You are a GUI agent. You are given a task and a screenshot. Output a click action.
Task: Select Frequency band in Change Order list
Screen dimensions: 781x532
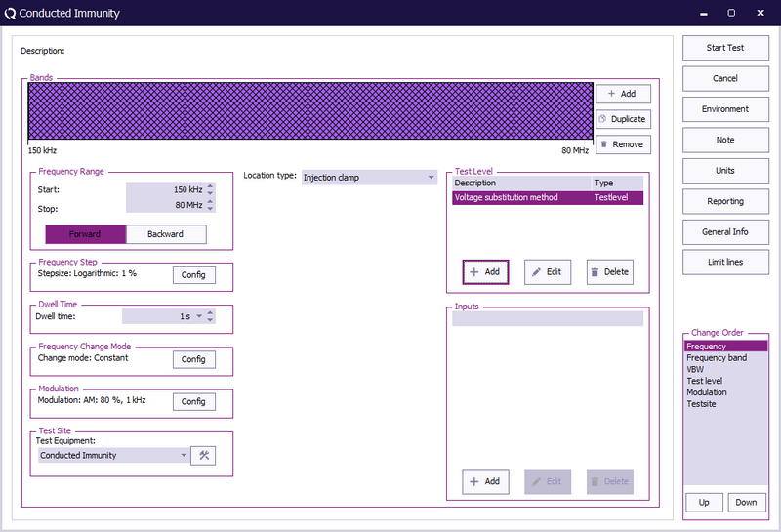717,358
